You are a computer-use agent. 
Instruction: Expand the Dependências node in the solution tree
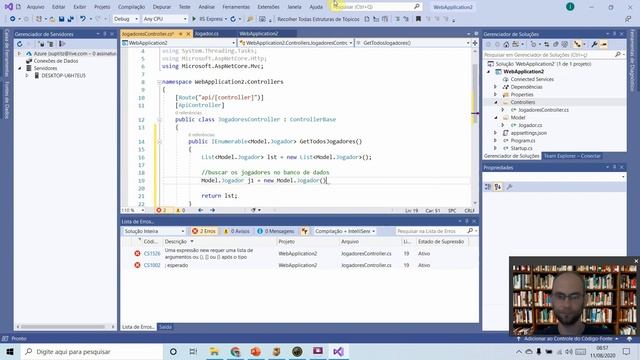496,87
